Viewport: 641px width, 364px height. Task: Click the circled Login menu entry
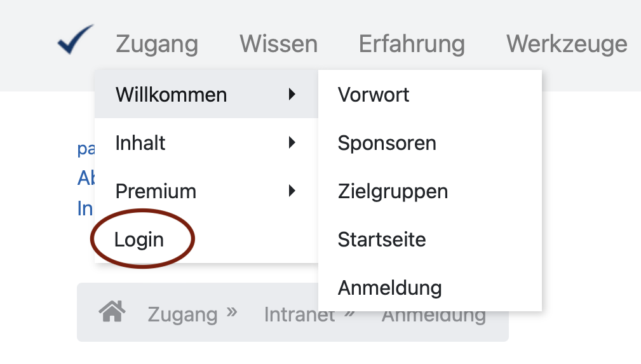[x=139, y=239]
